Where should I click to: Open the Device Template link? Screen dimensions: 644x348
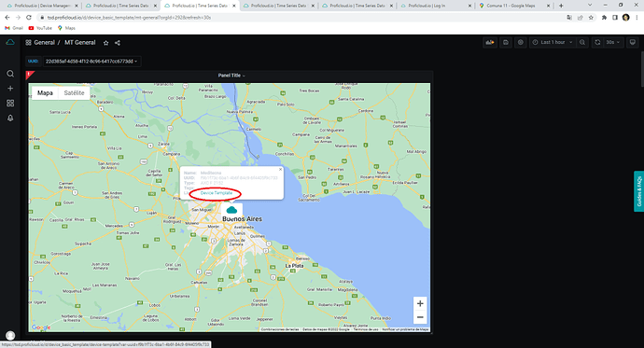pyautogui.click(x=216, y=193)
